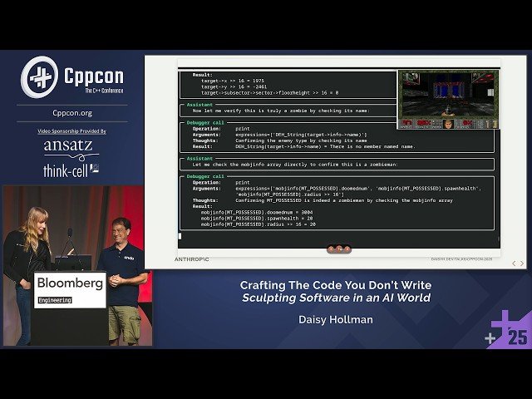Click the first Debugger call block header

pos(205,122)
